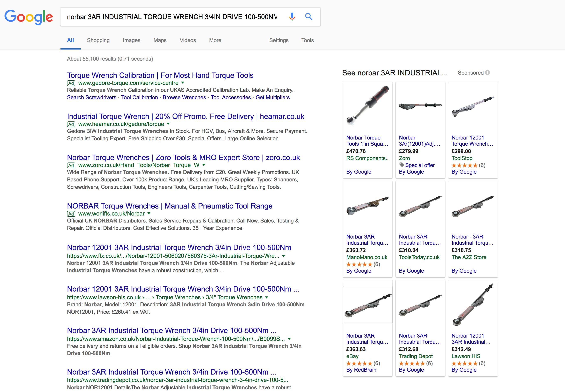This screenshot has height=392, width=565.
Task: Open the tradingdepot Norbar 3AR result title
Action: click(172, 372)
